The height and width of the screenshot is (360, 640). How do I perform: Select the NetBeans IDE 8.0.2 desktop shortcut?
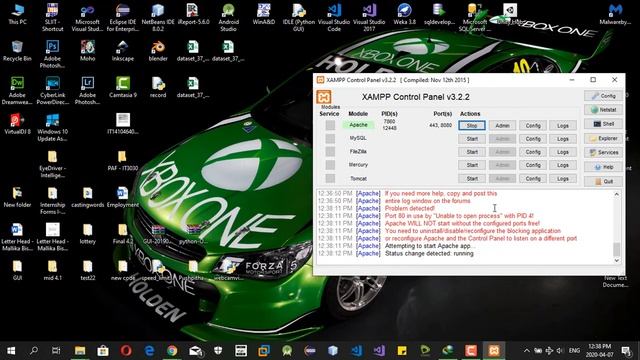tap(158, 18)
